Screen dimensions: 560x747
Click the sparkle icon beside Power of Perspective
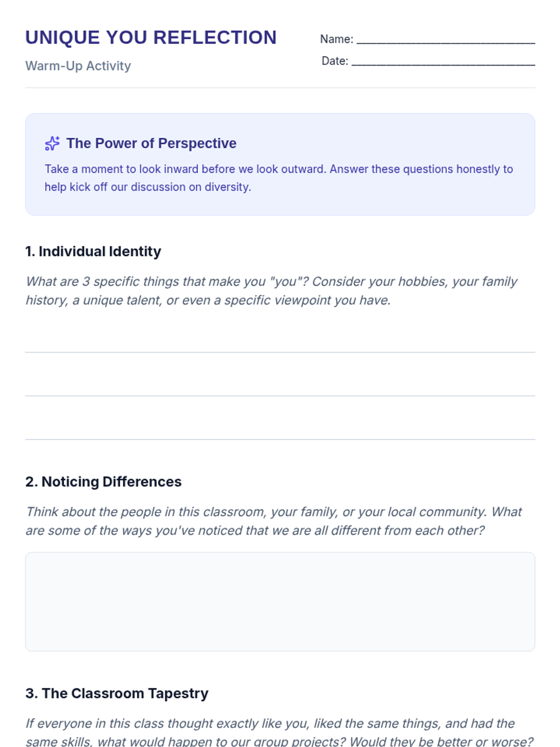click(x=52, y=143)
